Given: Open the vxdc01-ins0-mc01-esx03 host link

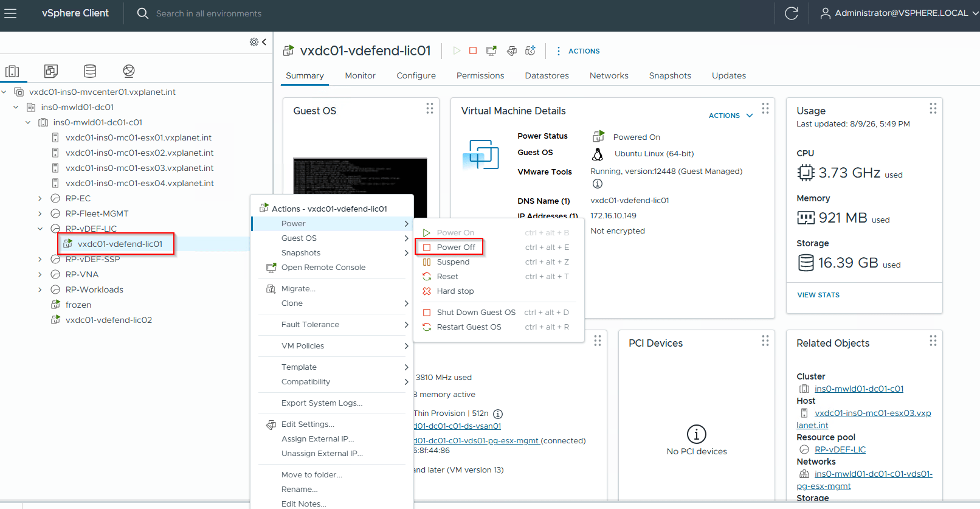Looking at the screenshot, I should point(864,419).
